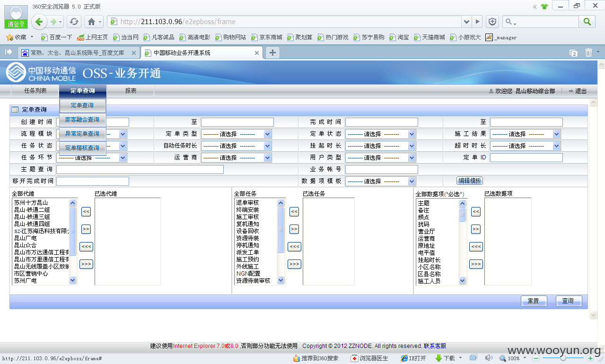Click the <<< button between 数据项 lists
Image resolution: width=605 pixels, height=364 pixels.
(476, 247)
